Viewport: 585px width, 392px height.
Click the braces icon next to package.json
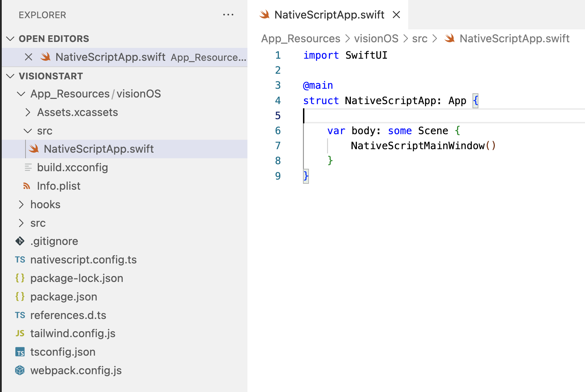[20, 297]
